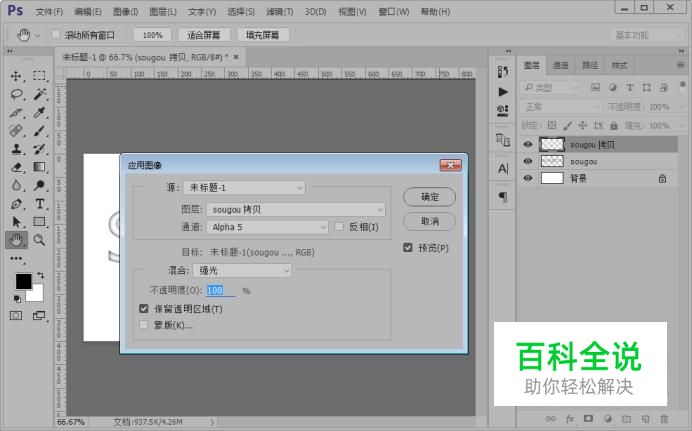This screenshot has width=692, height=431.
Task: Select the Blur tool
Action: [x=16, y=185]
